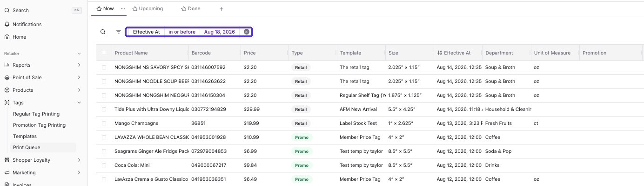Switch to the Done tab
The image size is (644, 186).
[x=191, y=8]
